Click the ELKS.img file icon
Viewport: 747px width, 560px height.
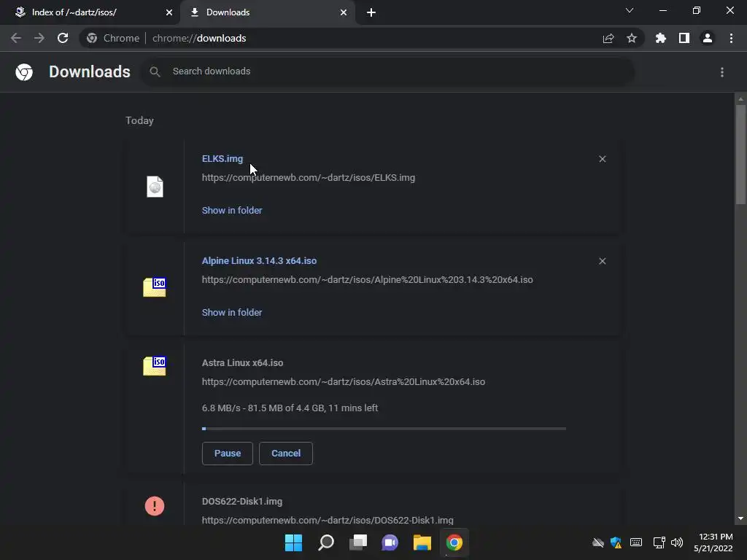click(x=155, y=187)
